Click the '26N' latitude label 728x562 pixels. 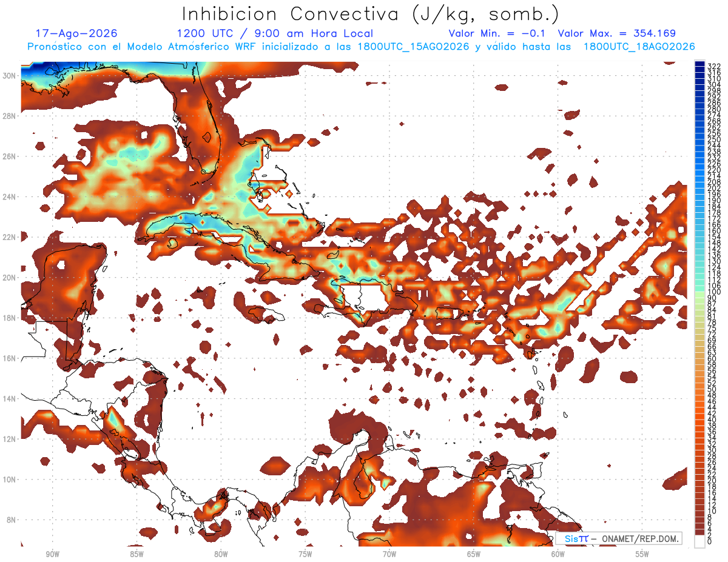(10, 156)
